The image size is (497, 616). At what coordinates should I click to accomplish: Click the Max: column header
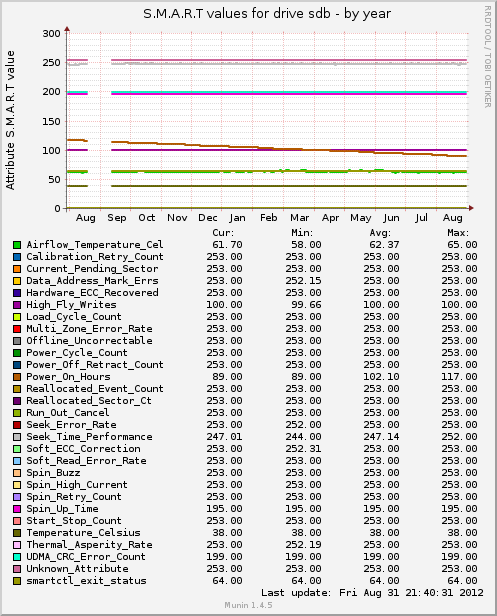pos(458,233)
